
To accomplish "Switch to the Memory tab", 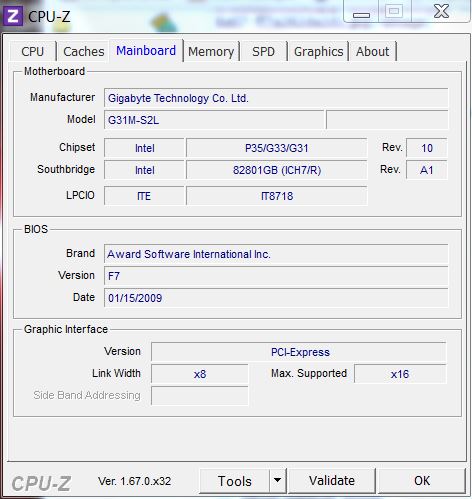I will tap(211, 51).
